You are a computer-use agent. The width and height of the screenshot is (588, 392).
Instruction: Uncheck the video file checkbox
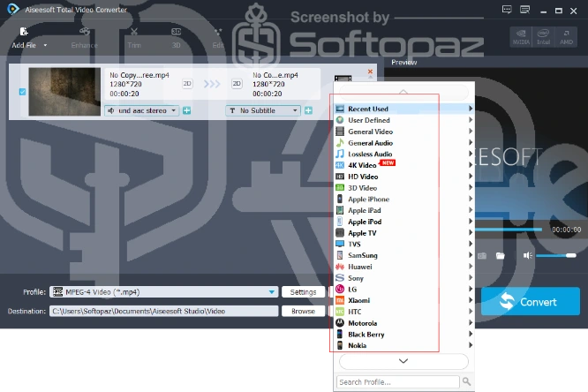click(x=22, y=92)
